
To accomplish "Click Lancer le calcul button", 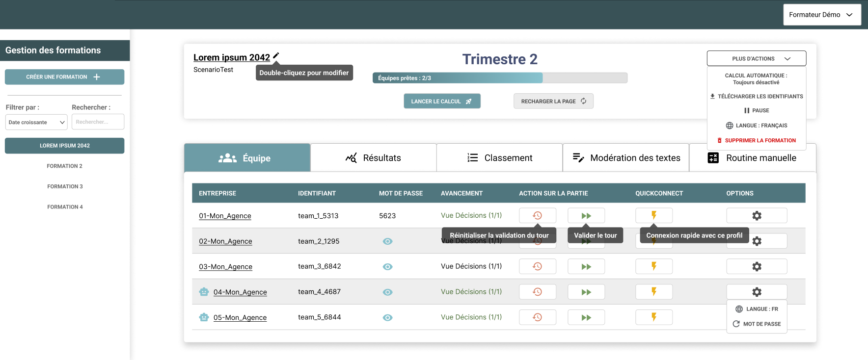I will coord(442,101).
